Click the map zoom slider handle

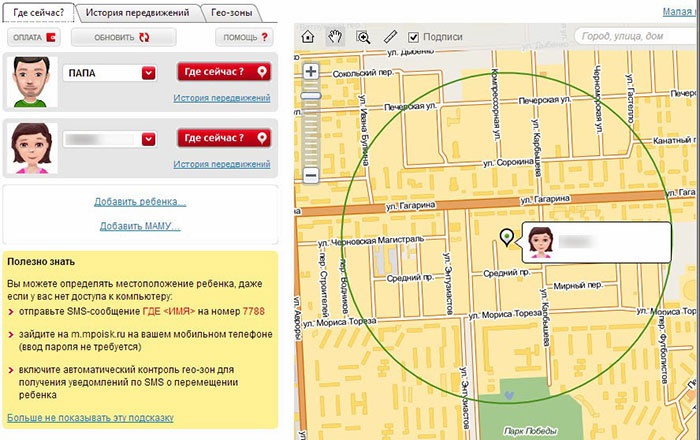(x=310, y=95)
